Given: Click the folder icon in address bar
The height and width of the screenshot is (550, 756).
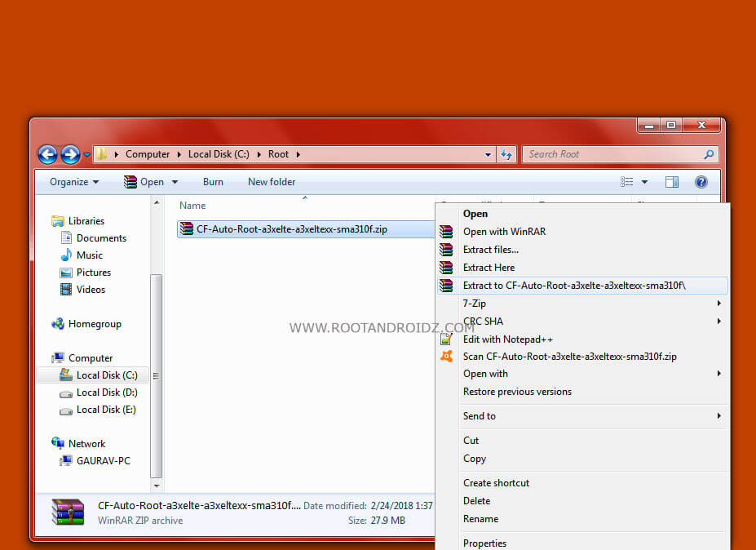Looking at the screenshot, I should [x=101, y=154].
